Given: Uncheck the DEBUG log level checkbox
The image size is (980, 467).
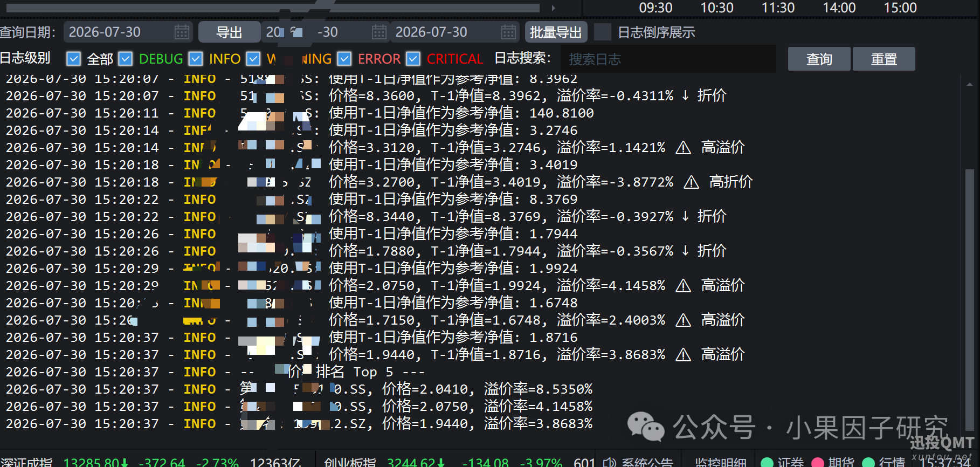Looking at the screenshot, I should tap(126, 58).
